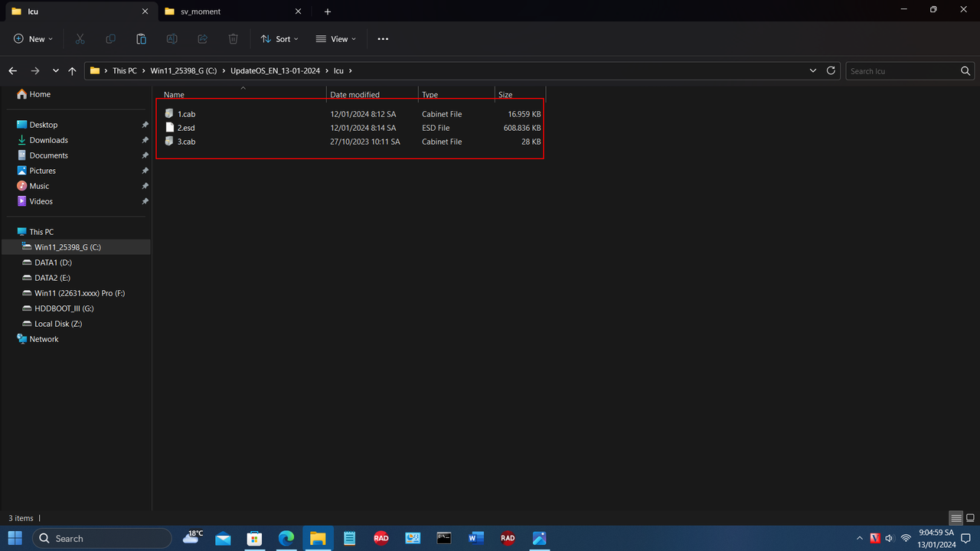Click the taskbar Search box
Image resolution: width=980 pixels, height=551 pixels.
102,538
